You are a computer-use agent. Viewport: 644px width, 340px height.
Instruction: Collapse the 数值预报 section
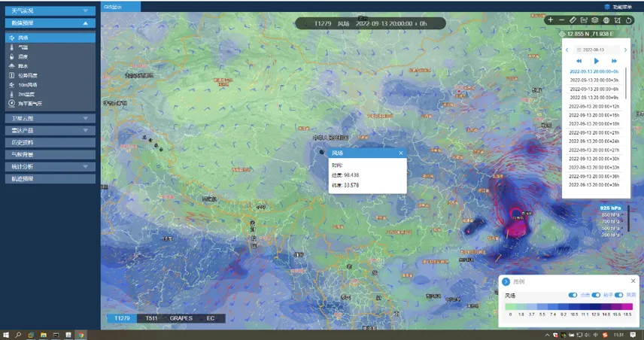tap(48, 23)
